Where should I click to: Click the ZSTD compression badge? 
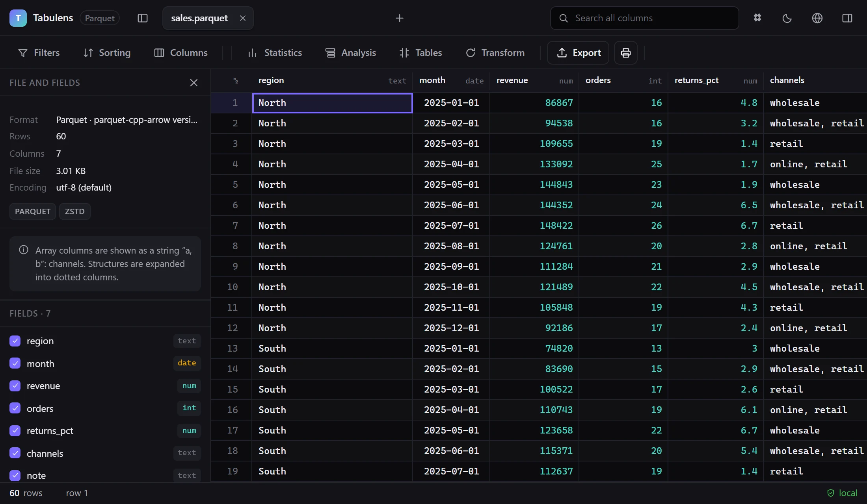tap(75, 211)
